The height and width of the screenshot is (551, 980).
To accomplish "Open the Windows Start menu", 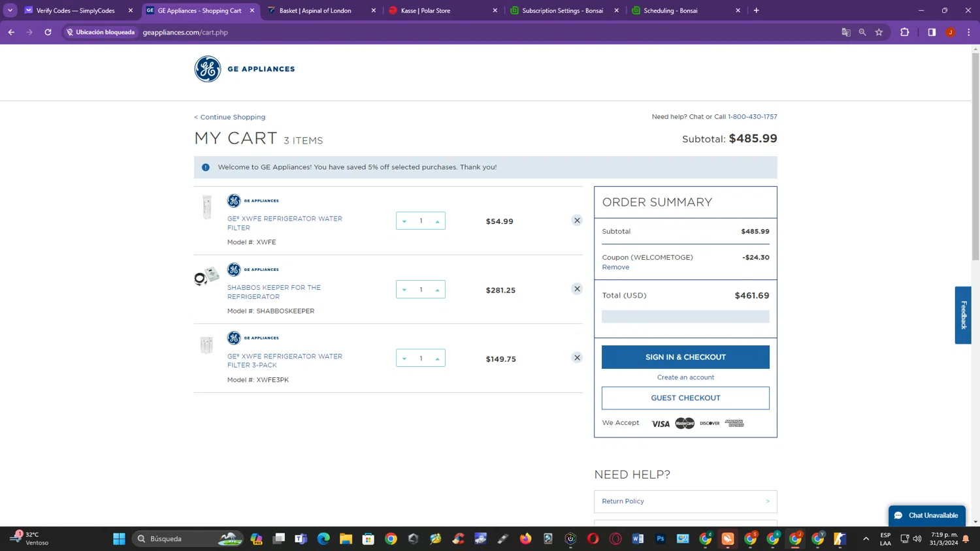I will (119, 539).
